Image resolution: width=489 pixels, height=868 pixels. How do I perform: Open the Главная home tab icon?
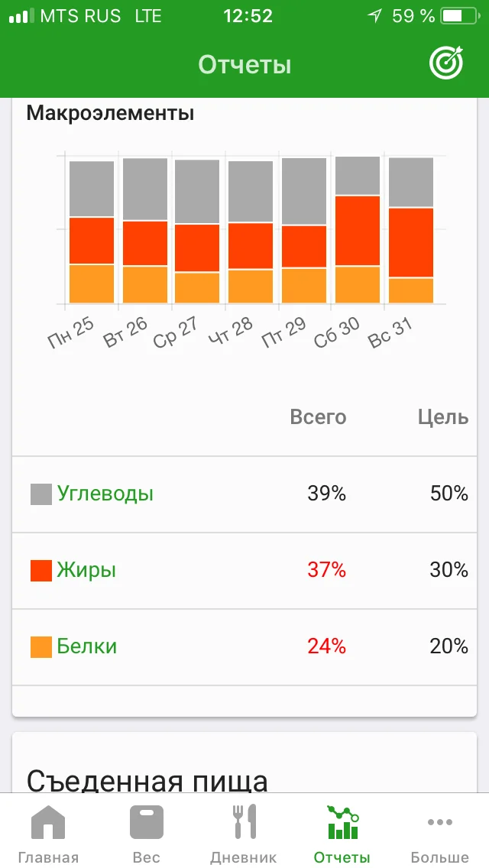tap(48, 823)
